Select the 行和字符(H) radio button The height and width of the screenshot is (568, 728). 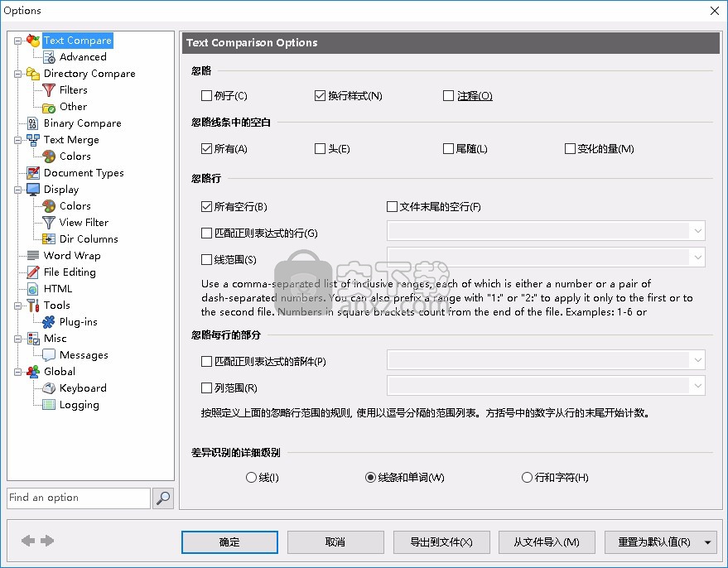click(x=527, y=477)
